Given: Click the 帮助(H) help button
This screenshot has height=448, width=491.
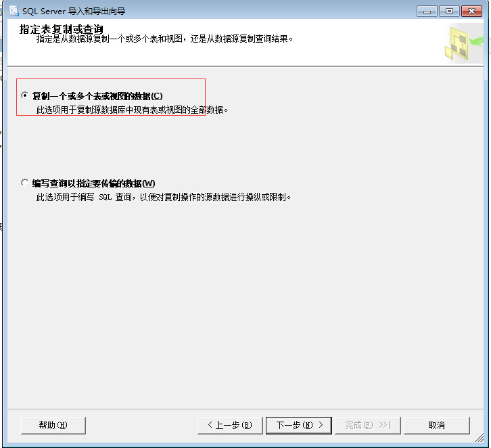Looking at the screenshot, I should 53,425.
